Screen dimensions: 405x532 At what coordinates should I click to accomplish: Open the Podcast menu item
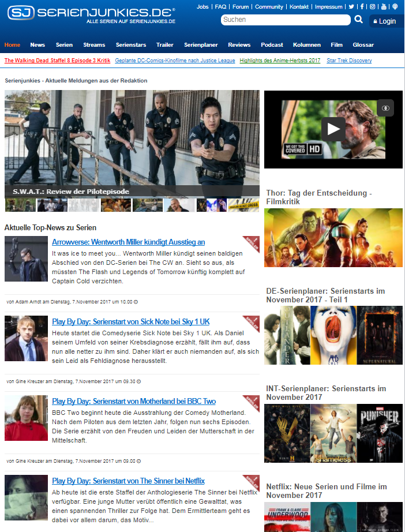point(272,45)
